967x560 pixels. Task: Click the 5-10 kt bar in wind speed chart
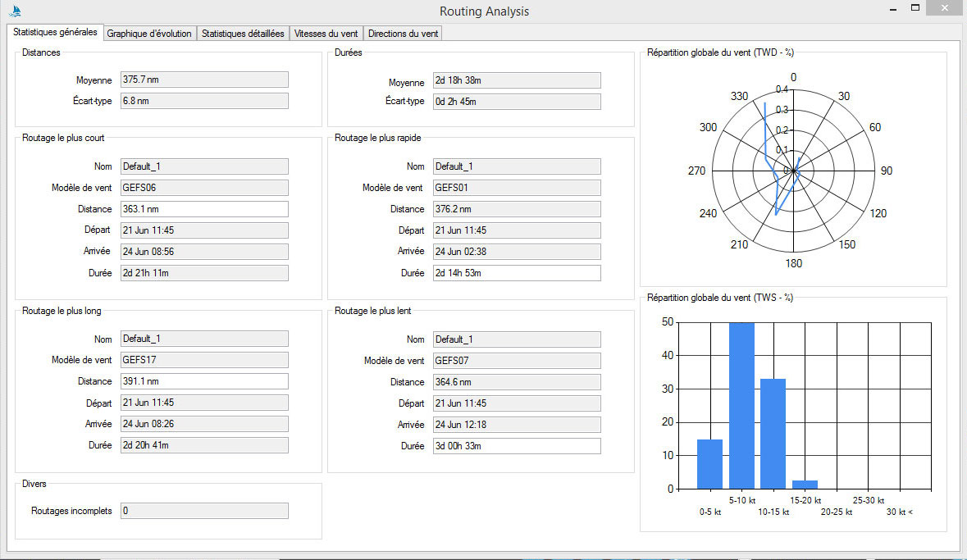(x=741, y=406)
